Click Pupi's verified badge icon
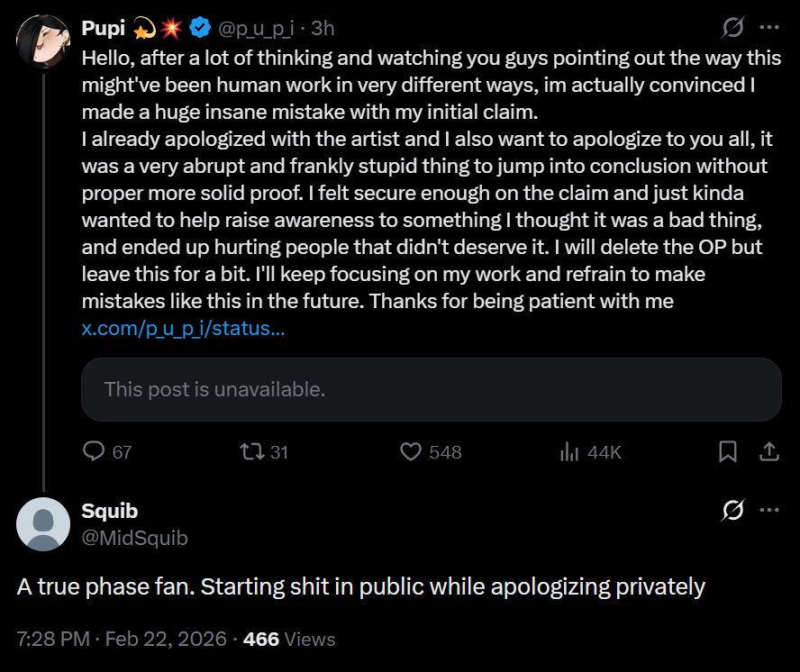 199,28
